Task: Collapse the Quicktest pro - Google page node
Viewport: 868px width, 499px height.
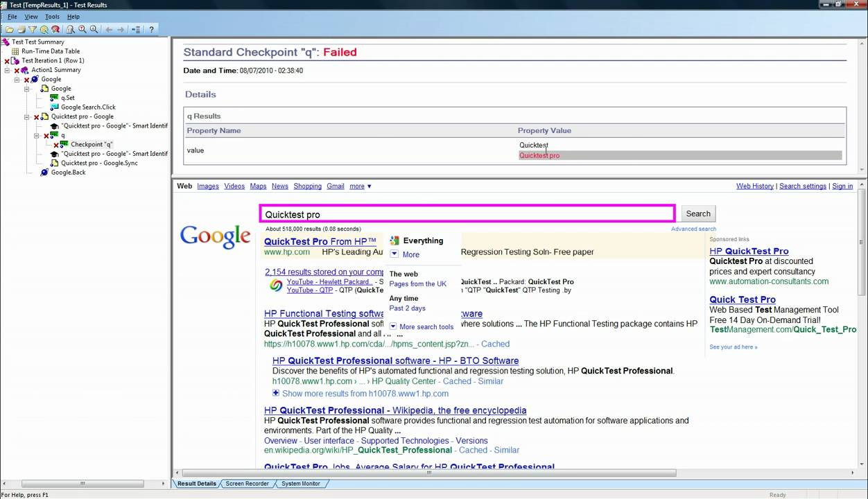Action: pos(27,117)
